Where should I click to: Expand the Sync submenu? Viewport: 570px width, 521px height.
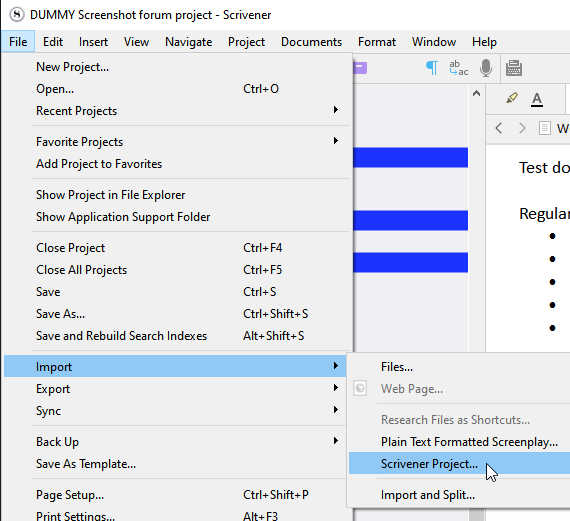175,411
